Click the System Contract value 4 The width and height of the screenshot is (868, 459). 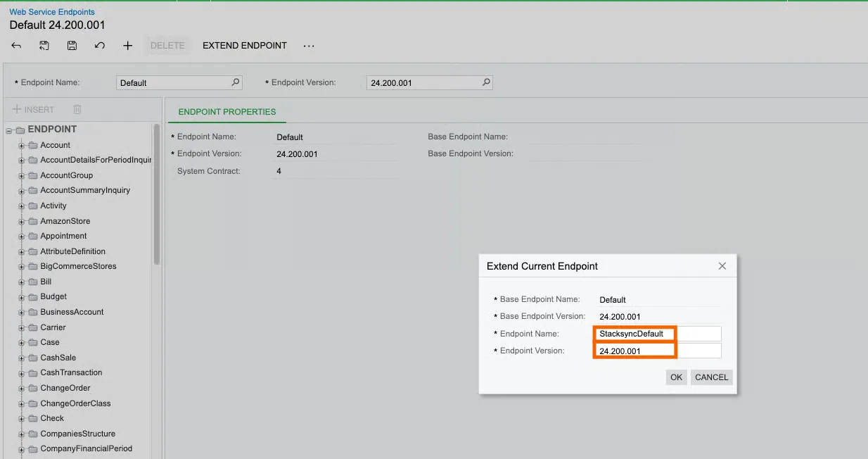(x=279, y=171)
